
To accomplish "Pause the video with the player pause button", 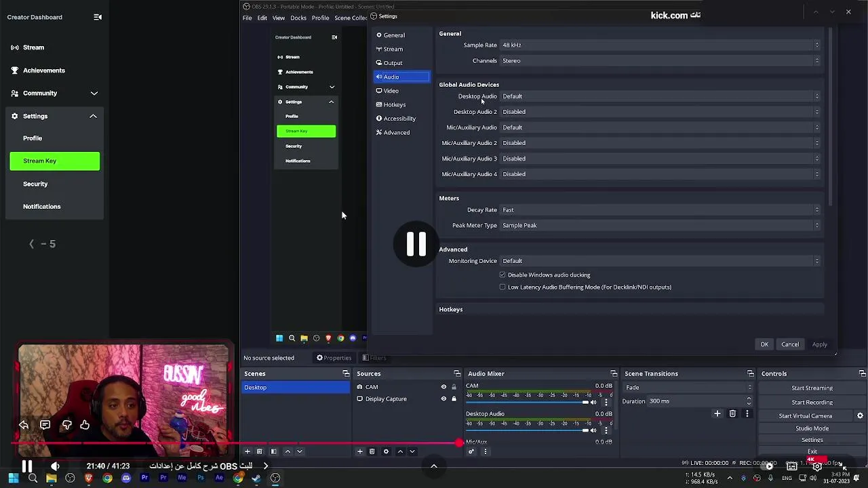I will (x=27, y=466).
